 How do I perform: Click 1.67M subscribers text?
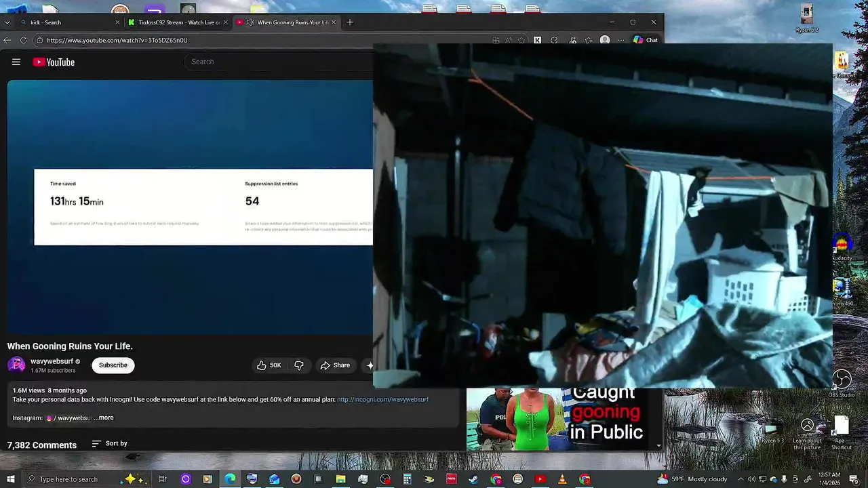pyautogui.click(x=53, y=371)
